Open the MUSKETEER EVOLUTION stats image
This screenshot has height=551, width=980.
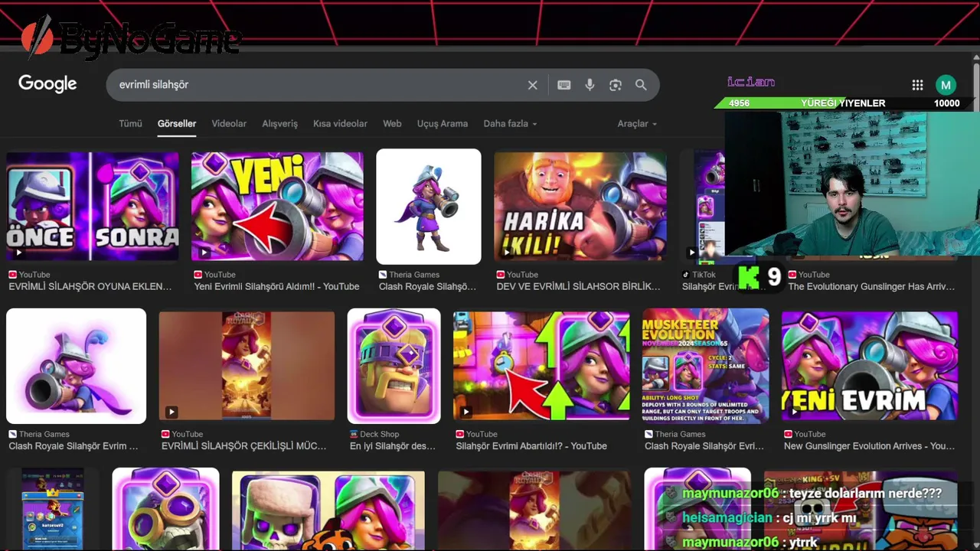click(705, 366)
